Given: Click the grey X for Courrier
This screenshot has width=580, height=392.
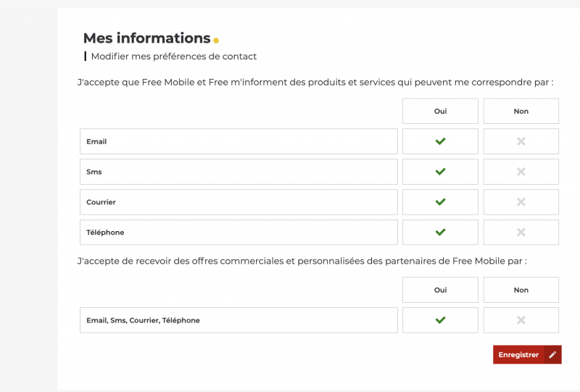Looking at the screenshot, I should pos(521,202).
